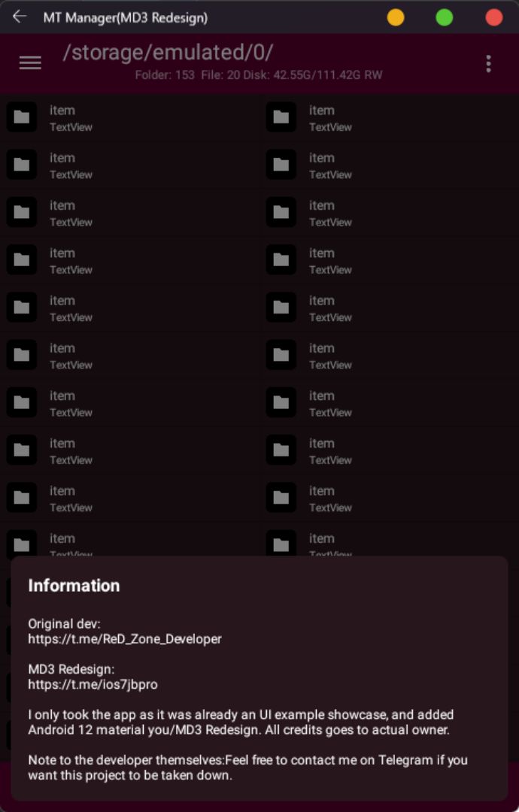Click the /storage/emulated/0/ path text
The height and width of the screenshot is (812, 519).
click(x=168, y=53)
